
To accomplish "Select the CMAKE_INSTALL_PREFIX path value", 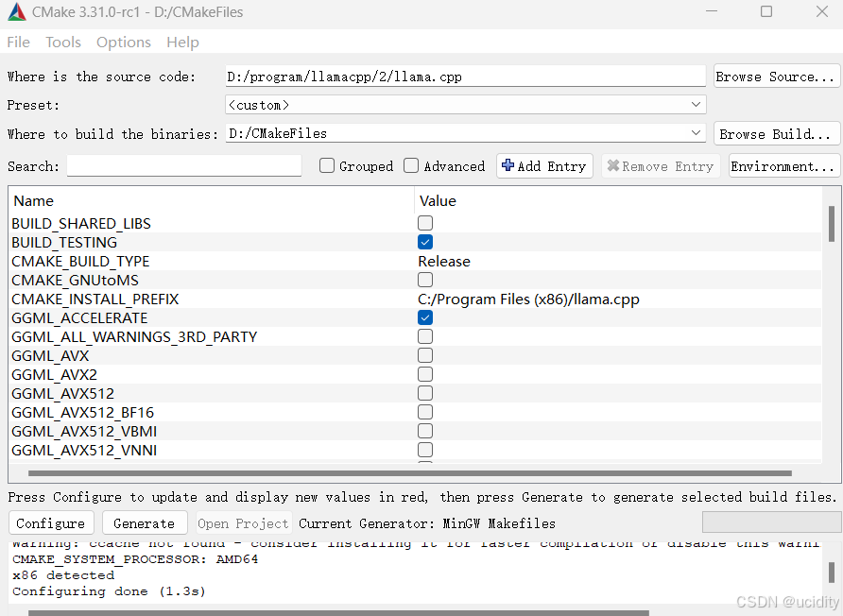I will (528, 299).
